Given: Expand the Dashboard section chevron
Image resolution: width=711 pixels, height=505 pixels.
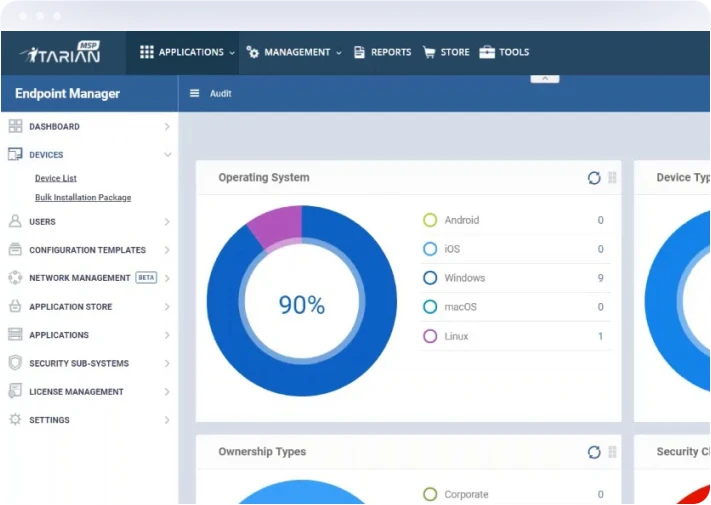Looking at the screenshot, I should tap(167, 126).
